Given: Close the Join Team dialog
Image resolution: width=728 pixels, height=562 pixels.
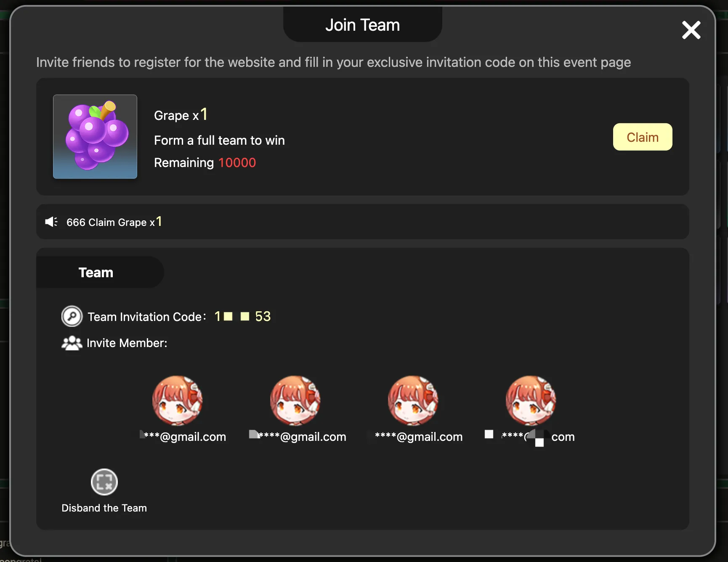Looking at the screenshot, I should (x=691, y=30).
